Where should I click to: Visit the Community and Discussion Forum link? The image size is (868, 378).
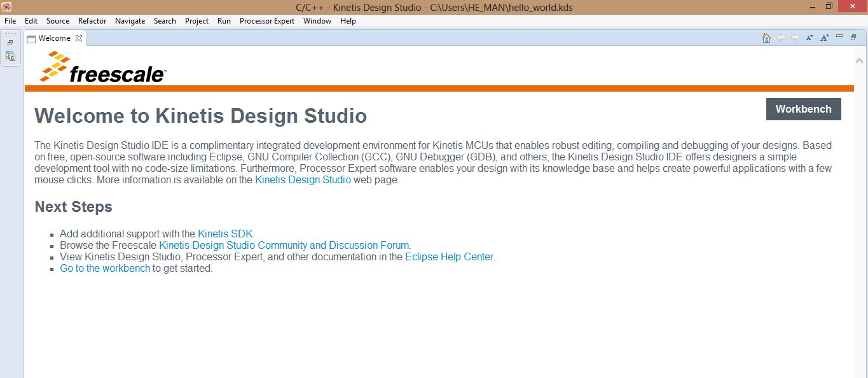pos(284,245)
